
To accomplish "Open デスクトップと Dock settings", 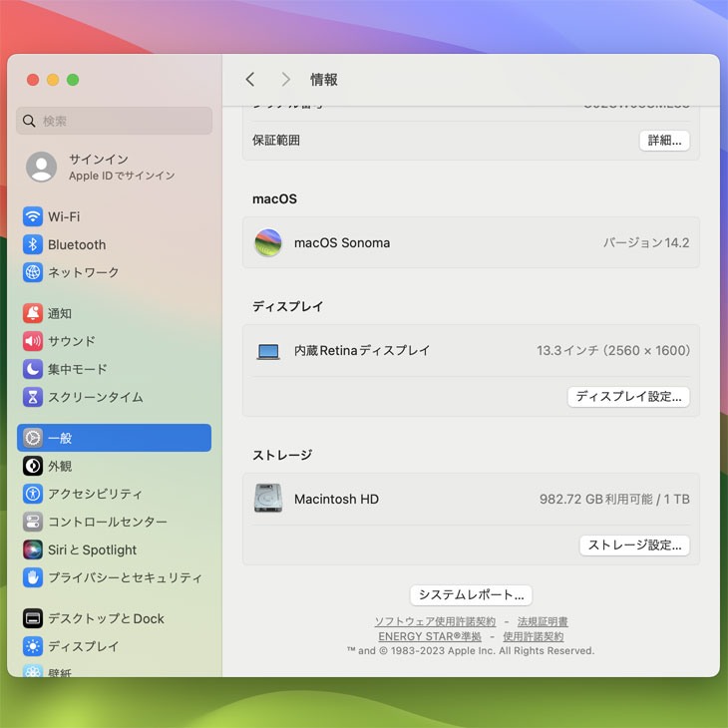I will click(x=114, y=618).
